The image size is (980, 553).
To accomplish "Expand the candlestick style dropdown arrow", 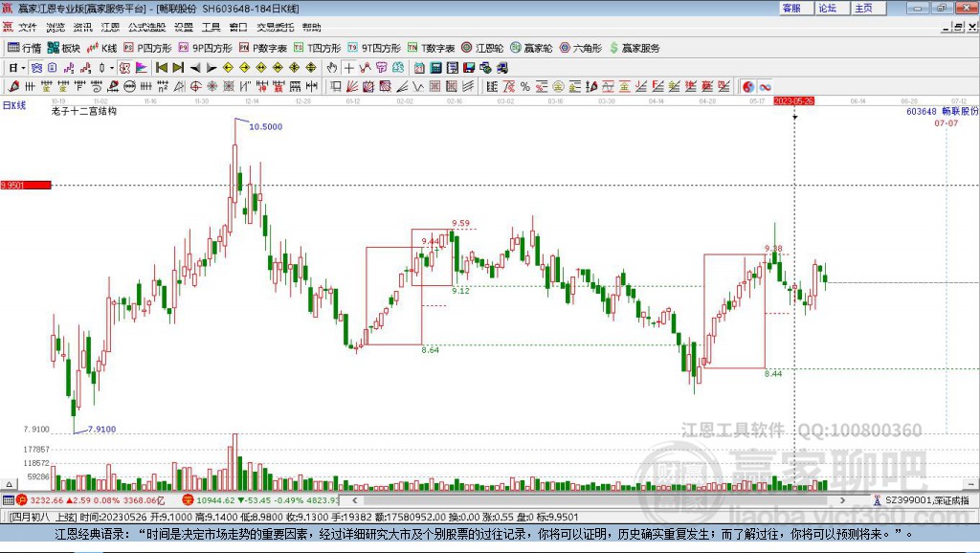I will tap(112, 68).
